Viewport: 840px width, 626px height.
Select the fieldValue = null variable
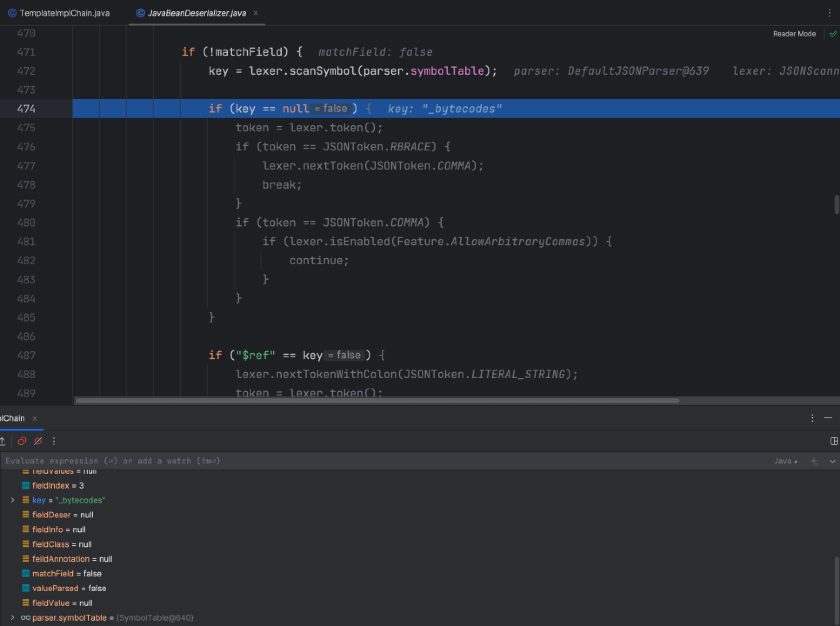pyautogui.click(x=62, y=603)
